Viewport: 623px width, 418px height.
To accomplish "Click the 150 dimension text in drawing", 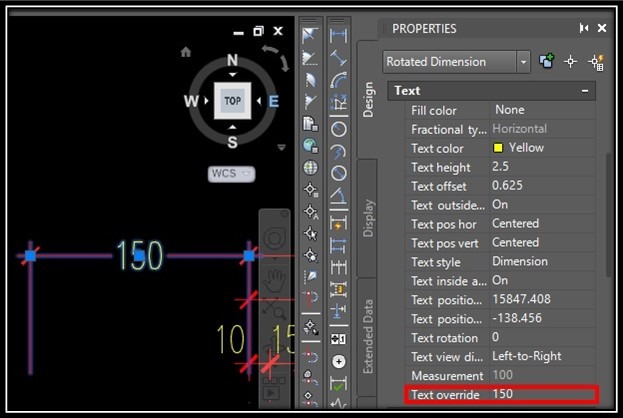I will (x=139, y=255).
